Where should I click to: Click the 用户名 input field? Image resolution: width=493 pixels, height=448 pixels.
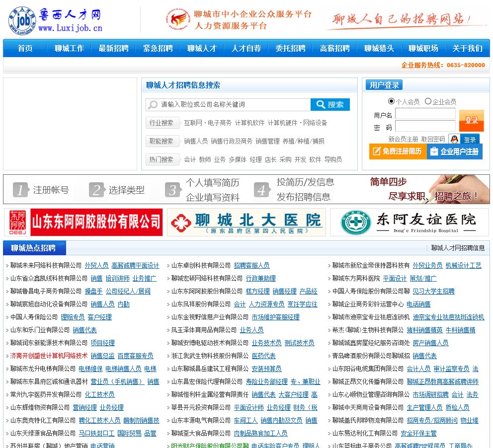(x=425, y=114)
